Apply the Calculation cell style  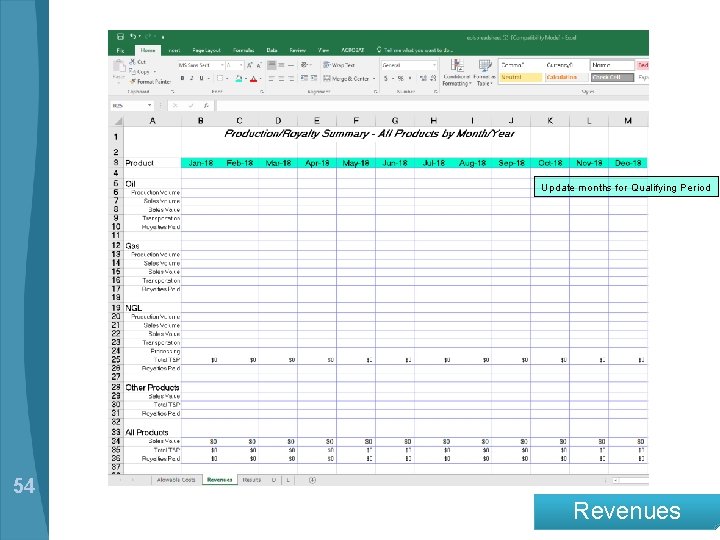[567, 77]
